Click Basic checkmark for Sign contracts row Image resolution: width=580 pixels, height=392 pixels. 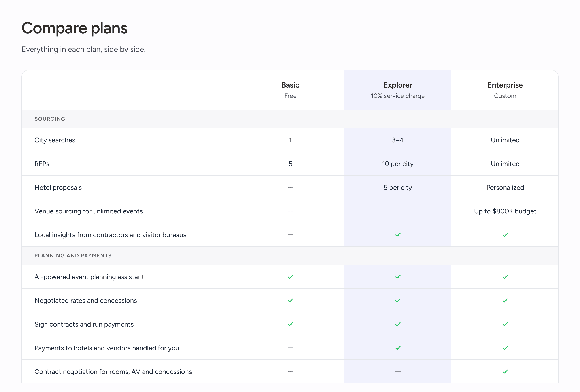pos(290,324)
